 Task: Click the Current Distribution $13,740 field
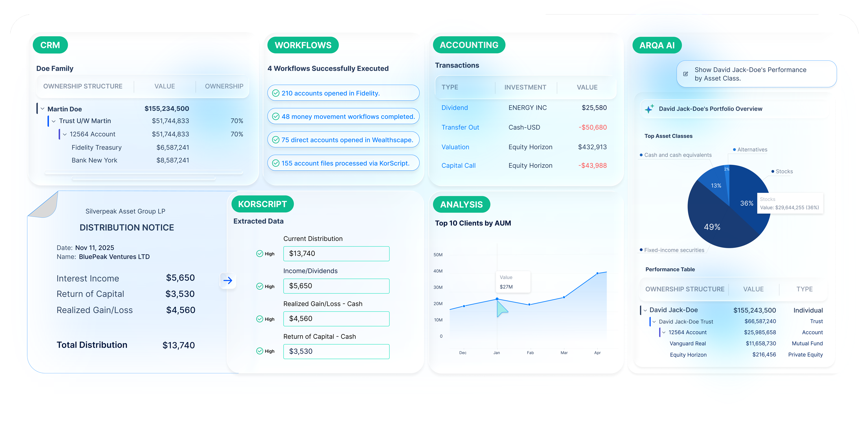click(x=336, y=254)
